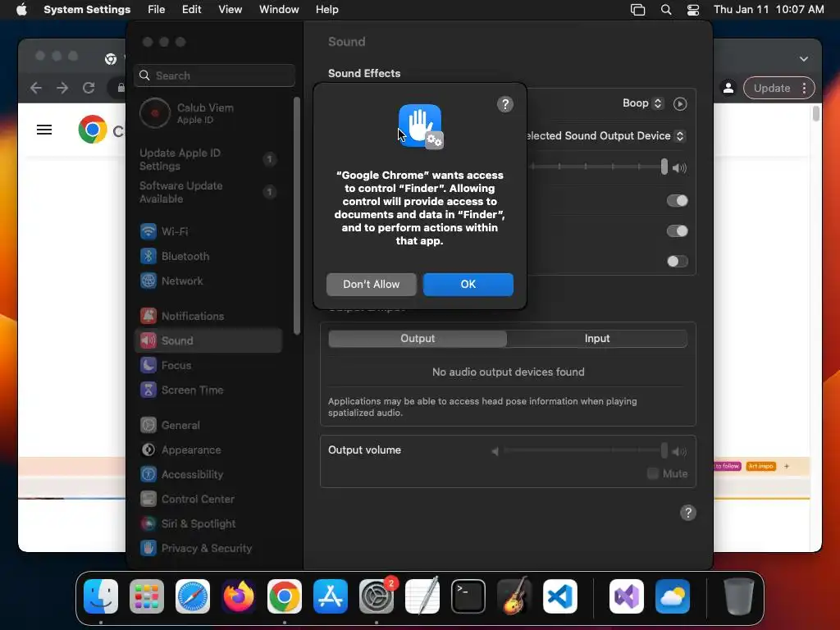The image size is (840, 630).
Task: Open GarageBand from the Dock
Action: coord(514,596)
